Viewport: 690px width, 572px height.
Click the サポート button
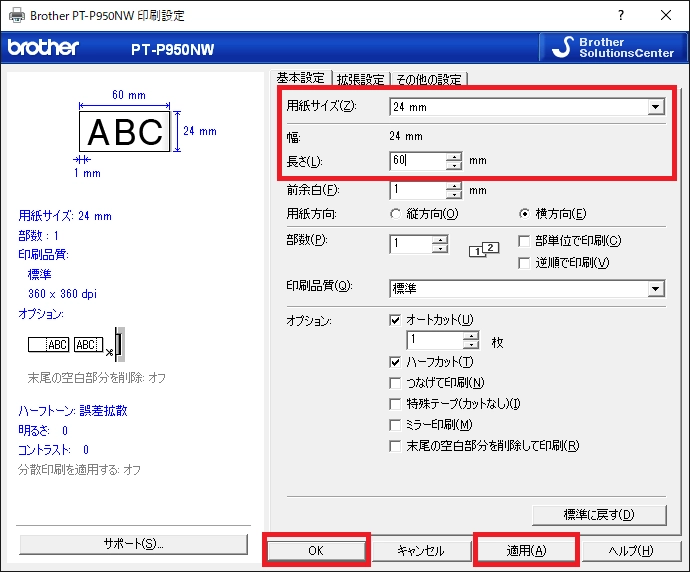133,544
